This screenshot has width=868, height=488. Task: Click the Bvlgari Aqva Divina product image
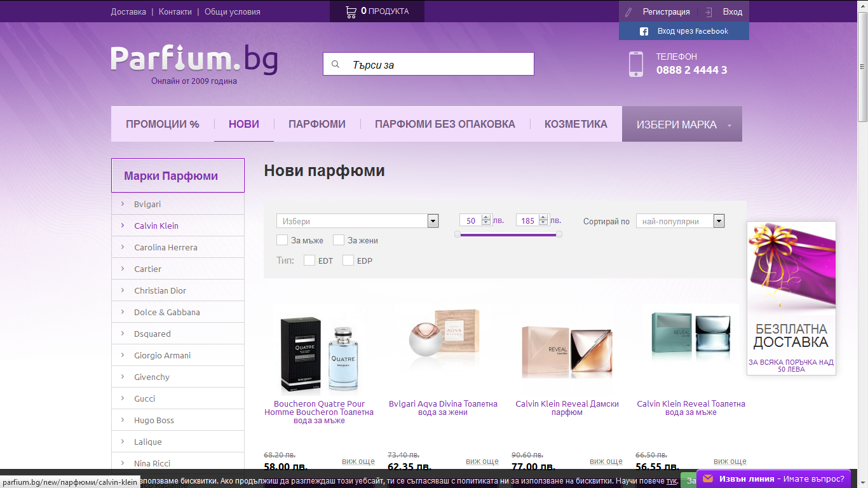coord(444,346)
